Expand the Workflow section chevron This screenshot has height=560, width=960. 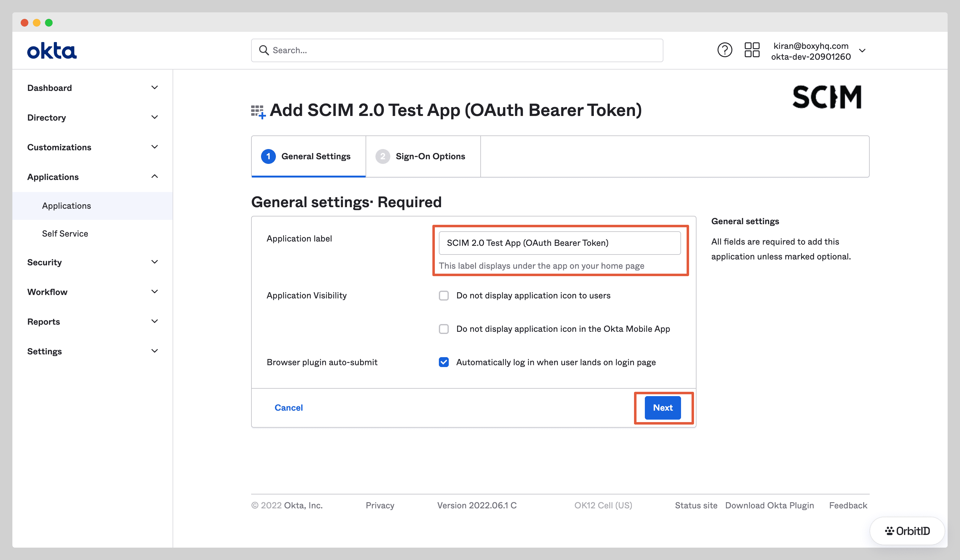(155, 292)
